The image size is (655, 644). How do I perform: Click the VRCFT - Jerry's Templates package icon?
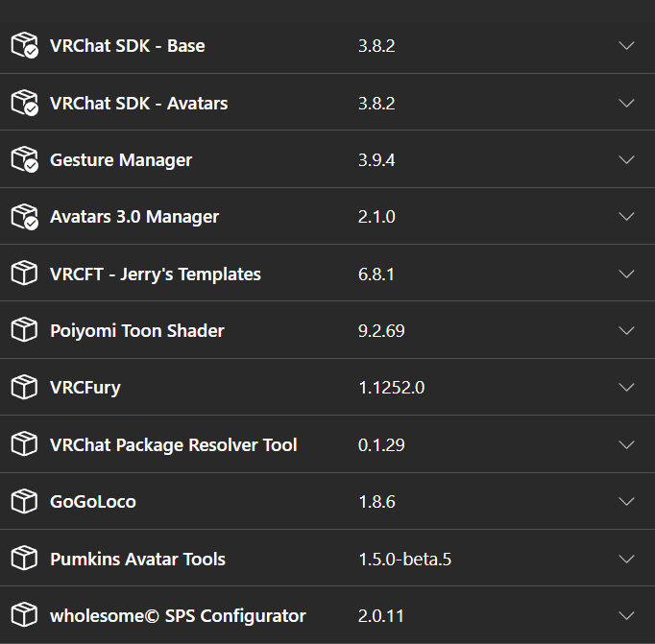24,274
